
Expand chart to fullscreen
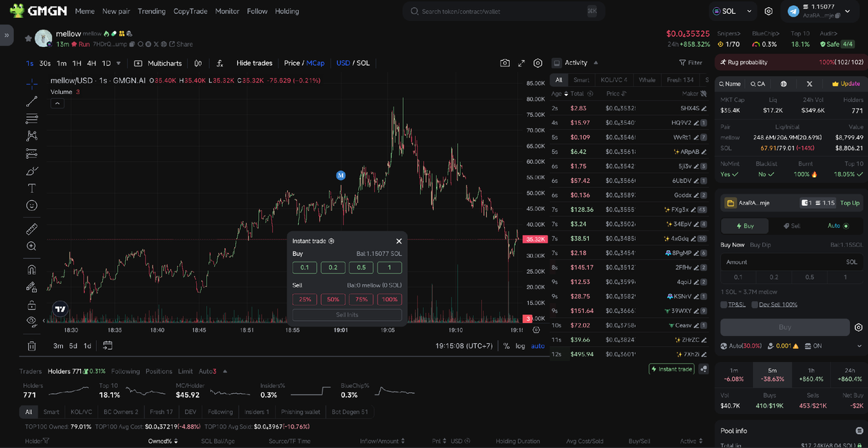pos(522,63)
